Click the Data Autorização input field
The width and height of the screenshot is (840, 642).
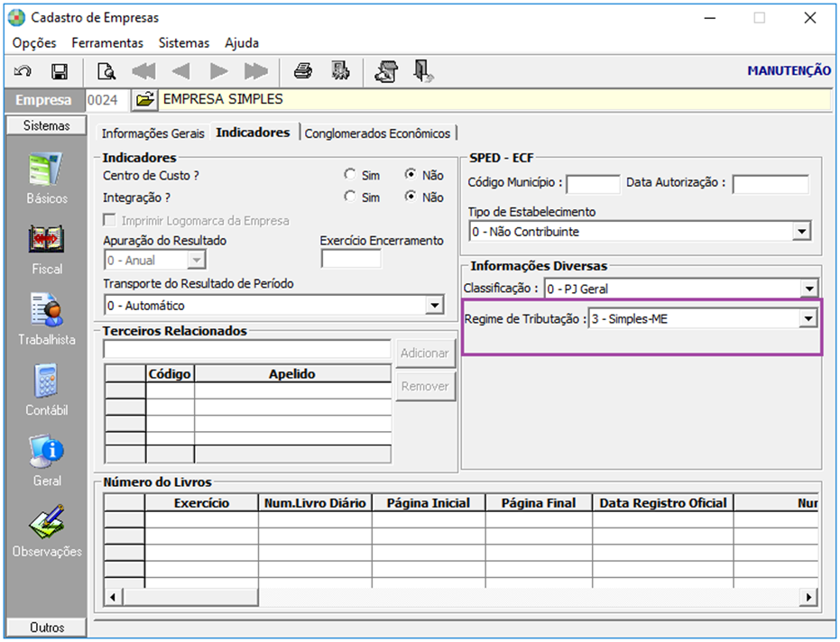tap(771, 184)
